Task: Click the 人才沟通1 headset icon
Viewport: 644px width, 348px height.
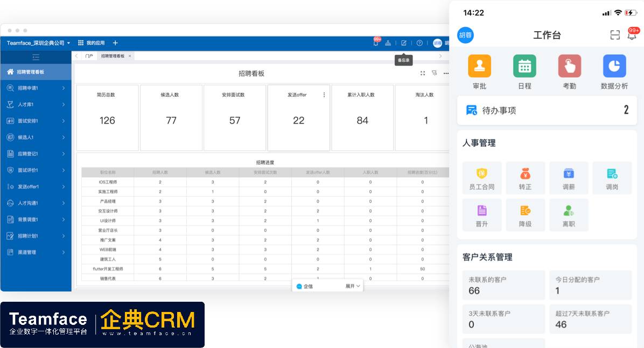Action: click(x=10, y=203)
